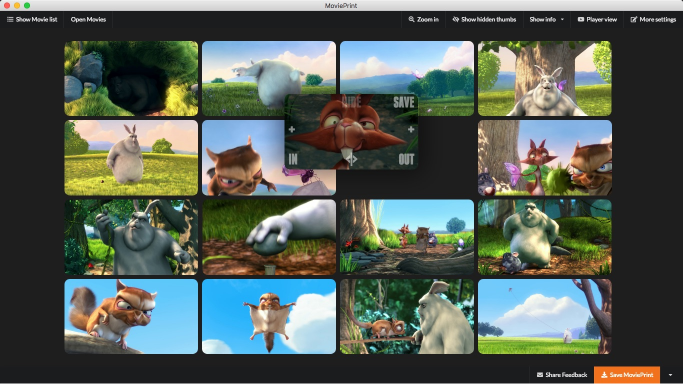684x384 pixels.
Task: Click OUT on the hovered thumb overlay
Action: pyautogui.click(x=406, y=159)
